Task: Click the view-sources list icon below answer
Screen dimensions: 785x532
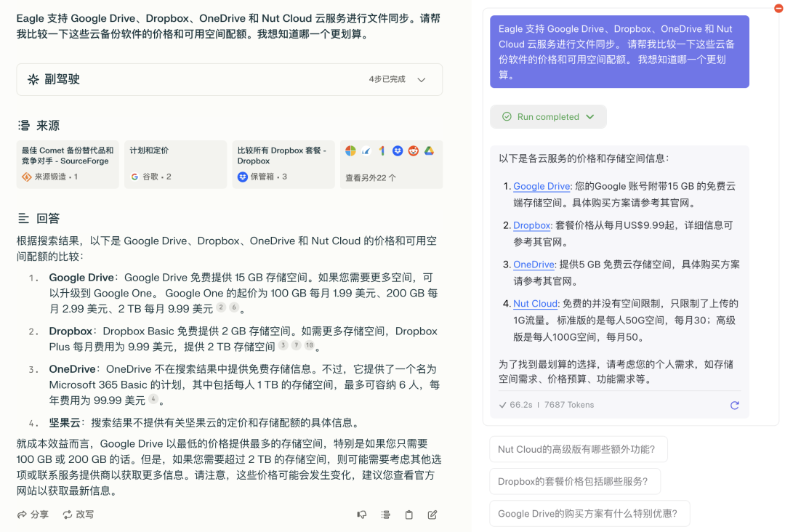Action: pos(385,515)
